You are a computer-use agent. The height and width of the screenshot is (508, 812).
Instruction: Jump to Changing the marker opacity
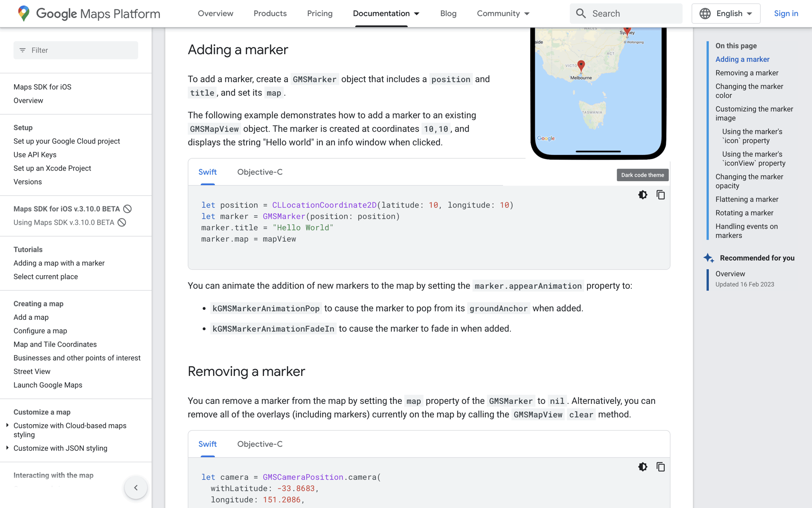click(x=749, y=181)
